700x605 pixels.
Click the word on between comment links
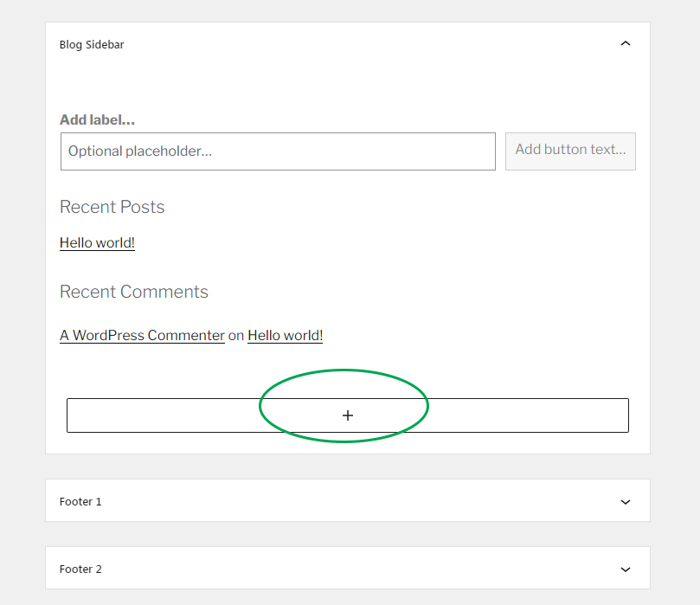(236, 335)
